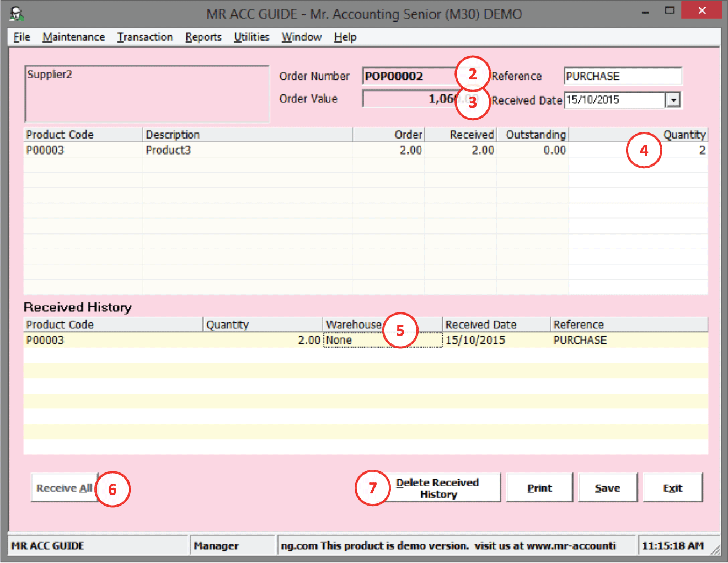Click Received History quantity cell 2.00
Image resolution: width=728 pixels, height=563 pixels.
263,340
